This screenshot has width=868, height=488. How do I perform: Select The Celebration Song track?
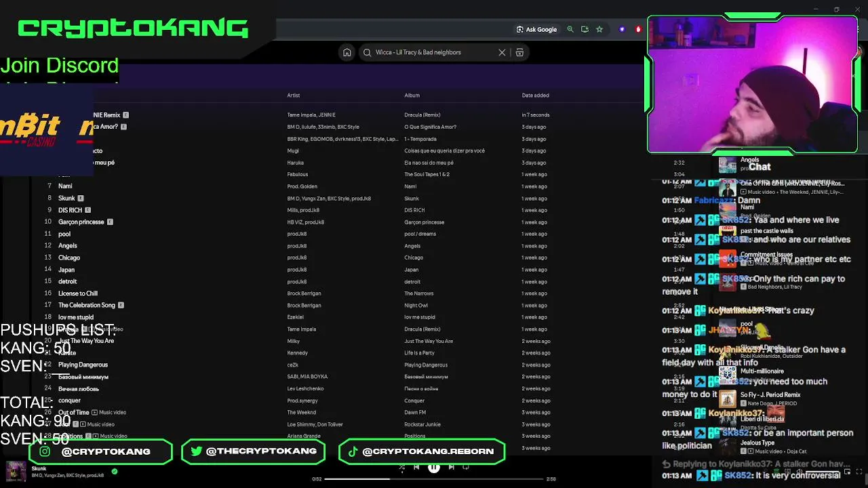click(x=87, y=305)
